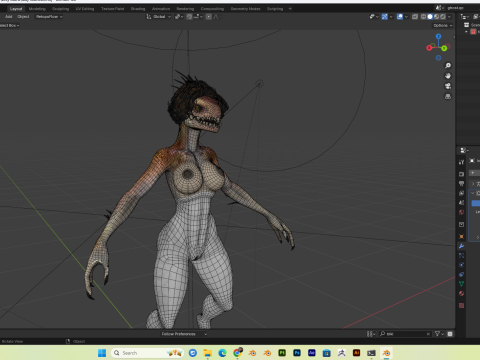The image size is (480, 360).
Task: Switch to solid viewport shading
Action: (x=430, y=17)
